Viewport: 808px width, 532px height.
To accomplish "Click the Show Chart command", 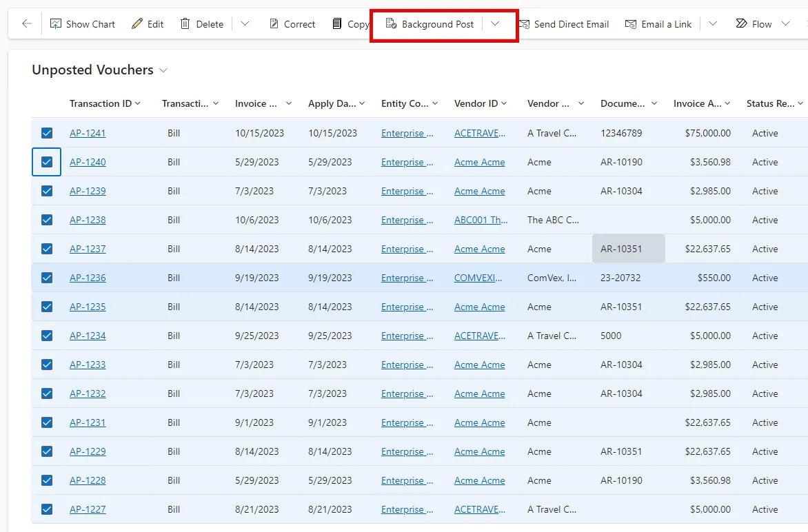I will [x=83, y=23].
